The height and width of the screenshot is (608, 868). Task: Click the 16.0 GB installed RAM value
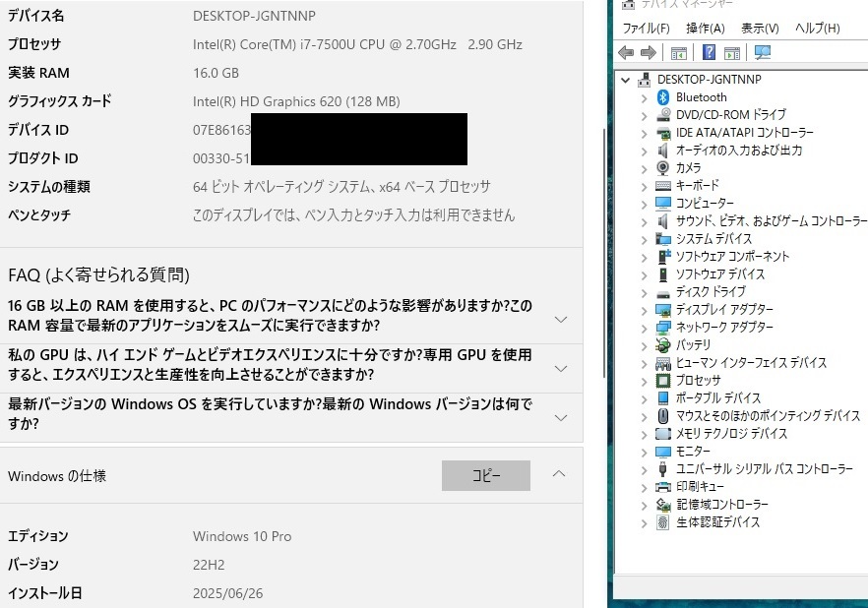click(x=216, y=73)
